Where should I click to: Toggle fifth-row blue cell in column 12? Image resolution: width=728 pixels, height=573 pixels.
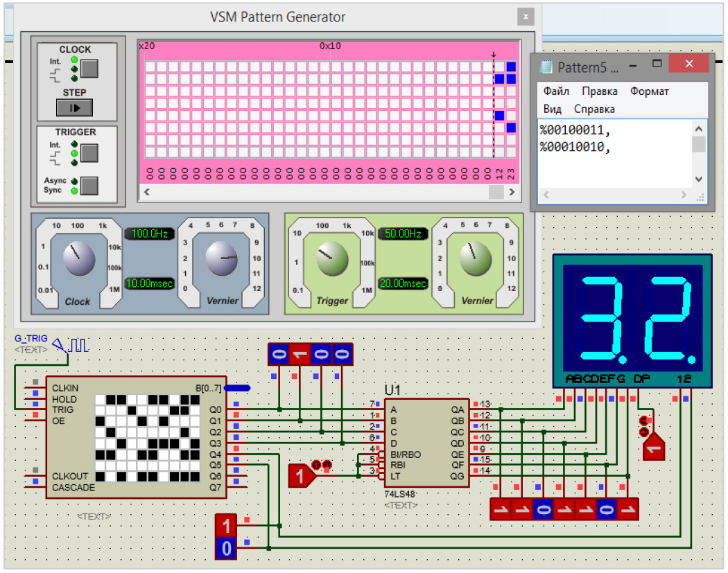tap(499, 115)
